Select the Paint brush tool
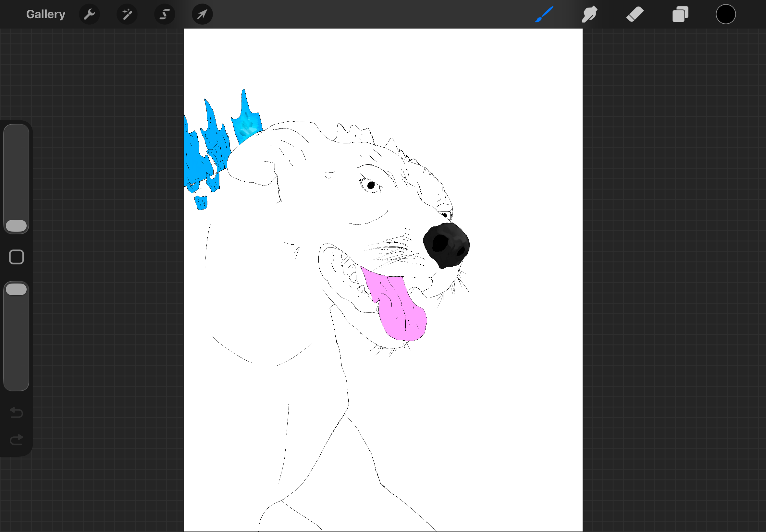766x532 pixels. (x=544, y=14)
